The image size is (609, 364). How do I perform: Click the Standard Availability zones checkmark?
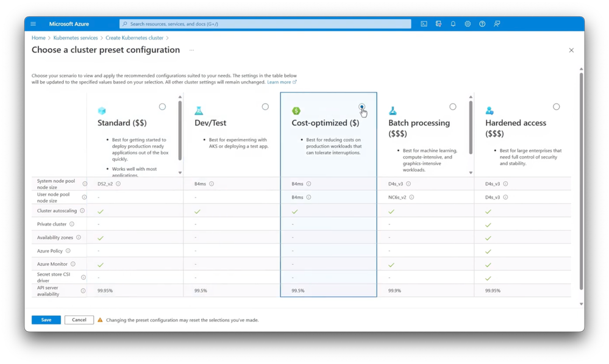pos(101,238)
